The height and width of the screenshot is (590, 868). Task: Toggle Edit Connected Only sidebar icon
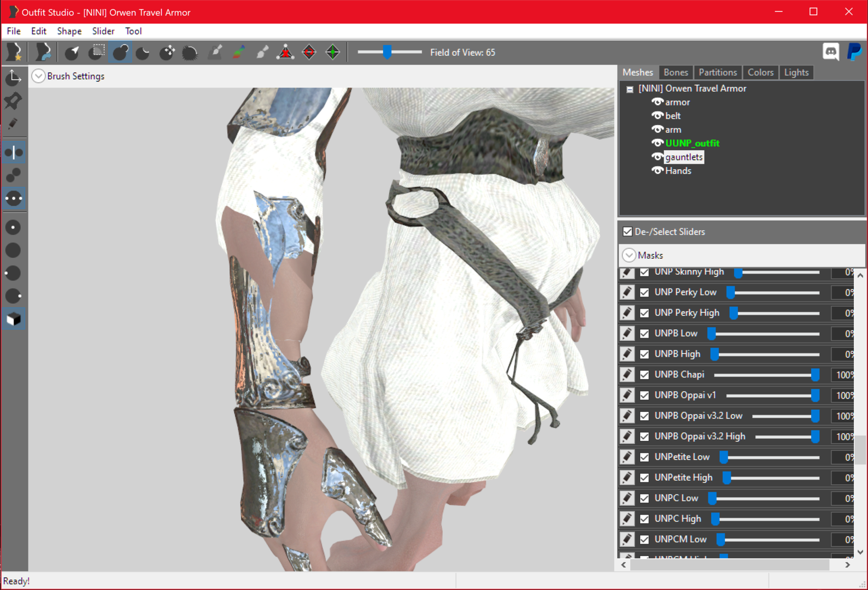click(14, 175)
